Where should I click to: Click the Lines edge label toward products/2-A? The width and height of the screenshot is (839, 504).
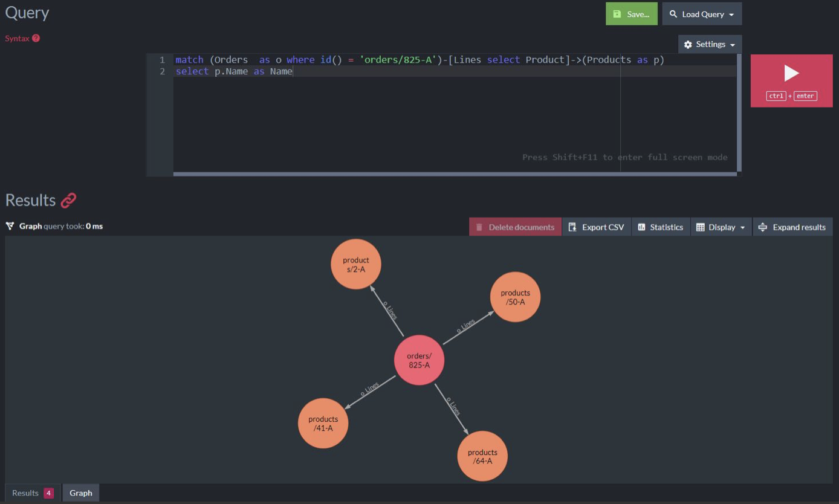tap(390, 310)
